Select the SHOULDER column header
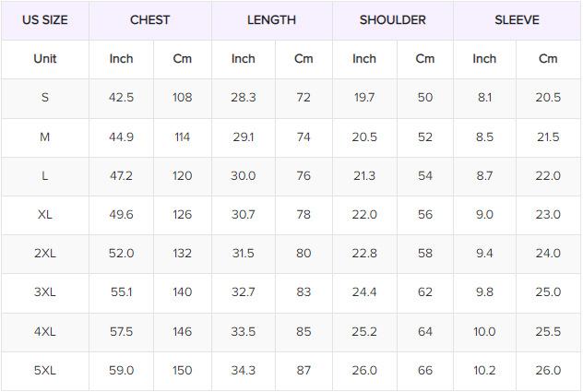The height and width of the screenshot is (392, 583). pos(392,19)
